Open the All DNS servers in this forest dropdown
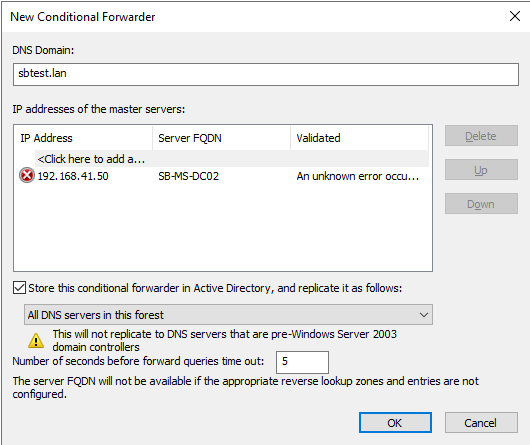 point(228,315)
